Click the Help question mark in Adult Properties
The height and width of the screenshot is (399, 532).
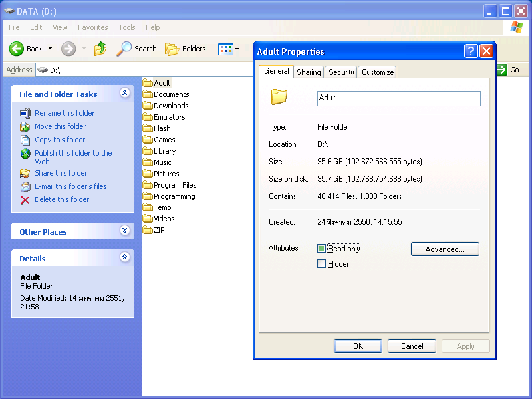pyautogui.click(x=471, y=51)
